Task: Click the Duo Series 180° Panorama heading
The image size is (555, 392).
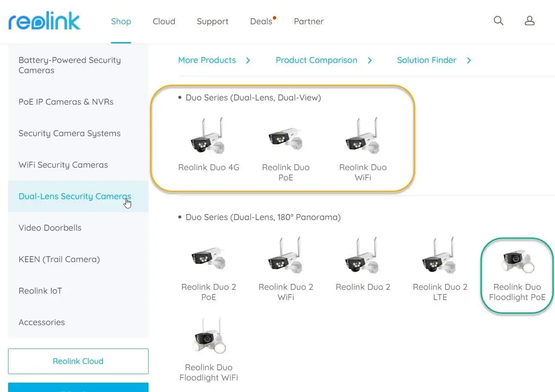Action: pyautogui.click(x=263, y=217)
